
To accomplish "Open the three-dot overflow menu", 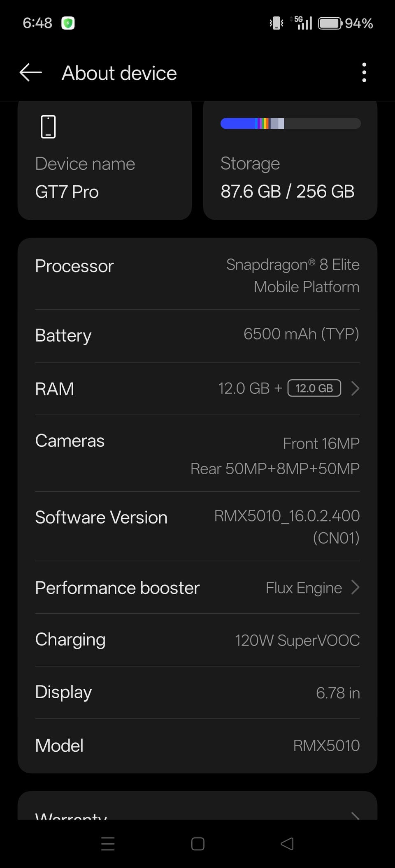I will [x=364, y=73].
